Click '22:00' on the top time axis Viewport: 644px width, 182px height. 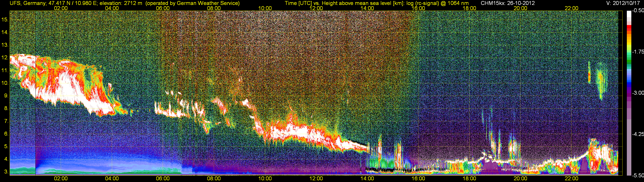coord(571,8)
